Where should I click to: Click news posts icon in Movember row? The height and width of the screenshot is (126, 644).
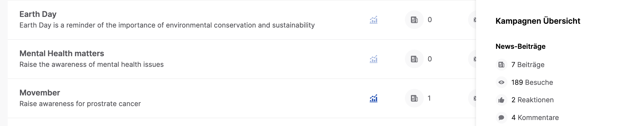click(x=414, y=98)
